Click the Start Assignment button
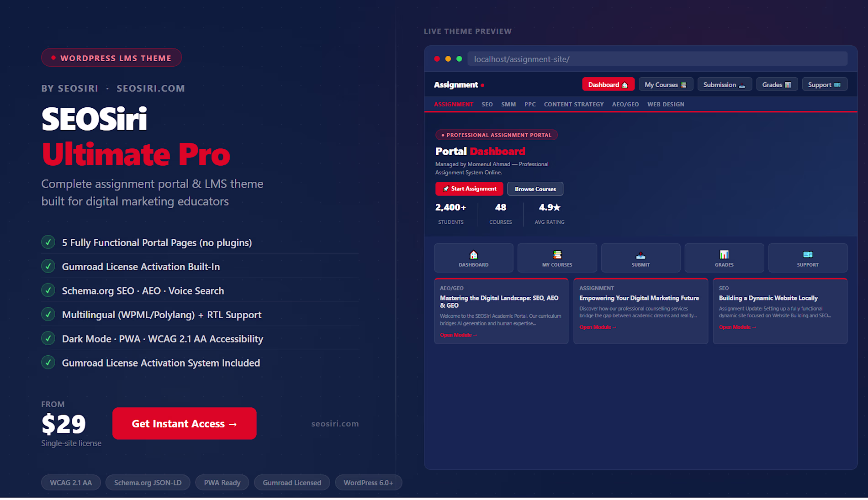Image resolution: width=868 pixels, height=500 pixels. tap(469, 189)
